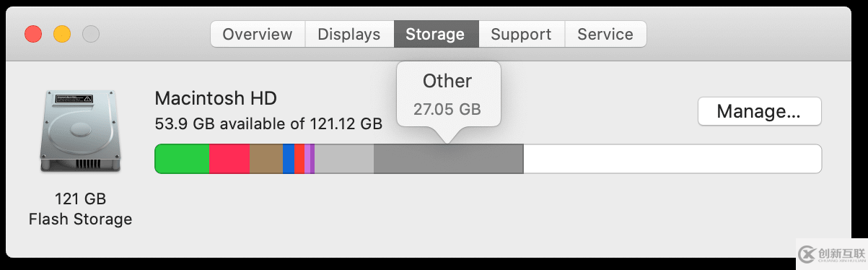Image resolution: width=868 pixels, height=270 pixels.
Task: Open the Displays tab
Action: [349, 34]
